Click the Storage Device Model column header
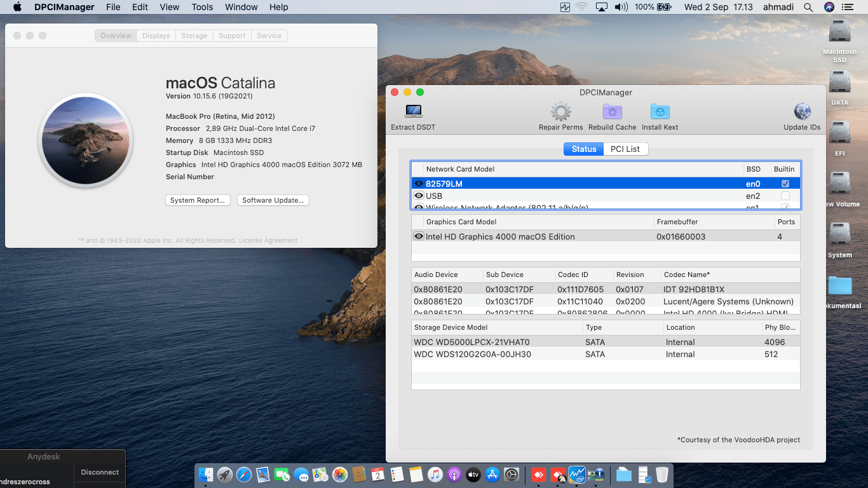Image resolution: width=868 pixels, height=488 pixels. pos(497,327)
